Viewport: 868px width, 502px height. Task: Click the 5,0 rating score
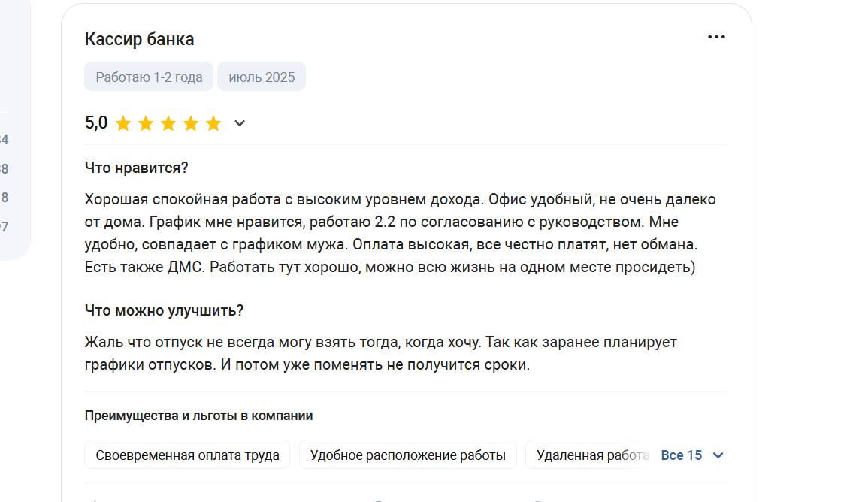(96, 122)
